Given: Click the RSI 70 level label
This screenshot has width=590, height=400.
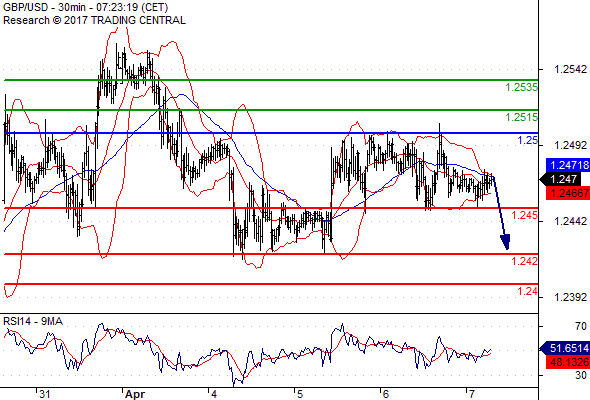Looking at the screenshot, I should (581, 326).
